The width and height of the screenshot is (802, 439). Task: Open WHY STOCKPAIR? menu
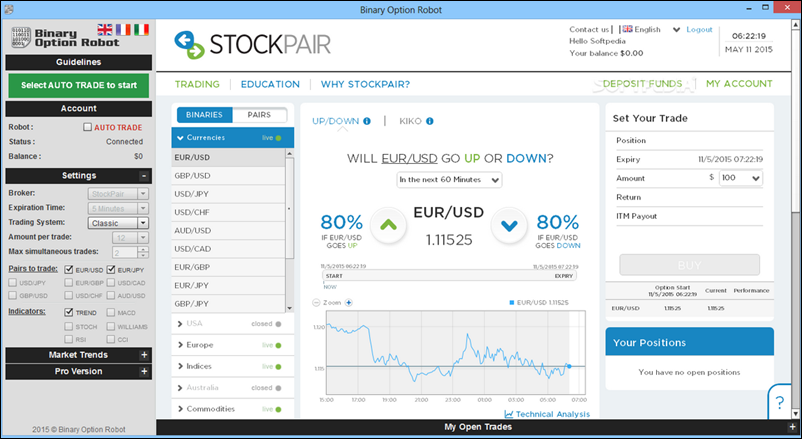[x=365, y=84]
